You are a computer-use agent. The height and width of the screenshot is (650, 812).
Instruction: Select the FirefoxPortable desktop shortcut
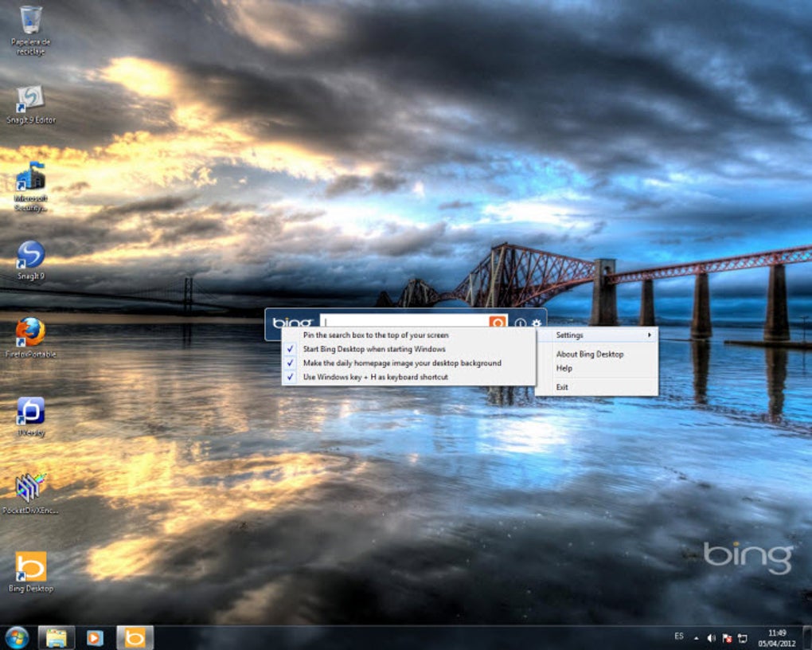coord(30,338)
